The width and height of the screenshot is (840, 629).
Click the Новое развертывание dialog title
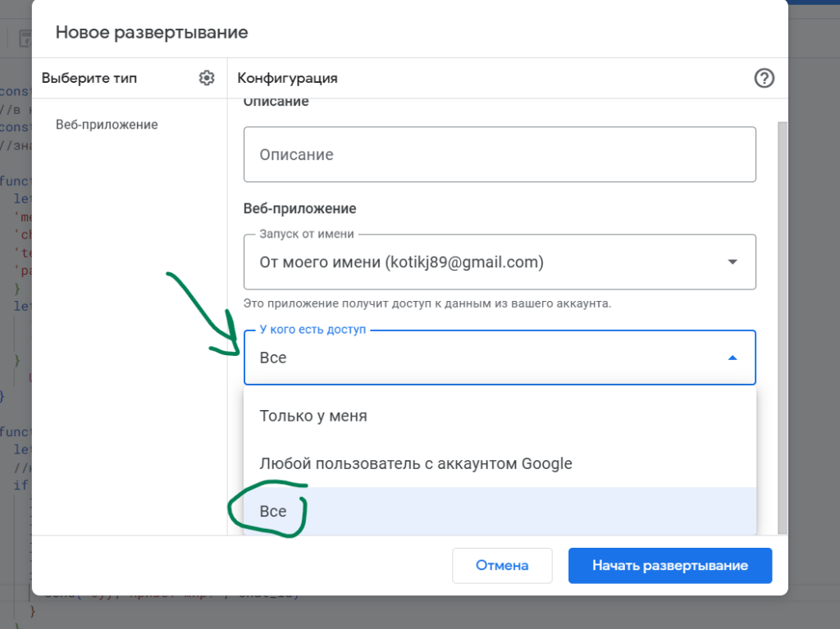[152, 32]
